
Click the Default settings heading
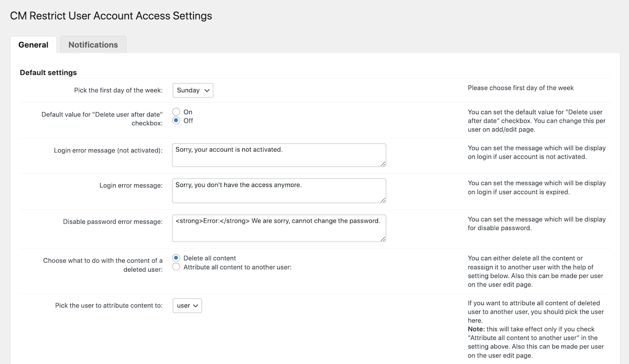coord(48,72)
